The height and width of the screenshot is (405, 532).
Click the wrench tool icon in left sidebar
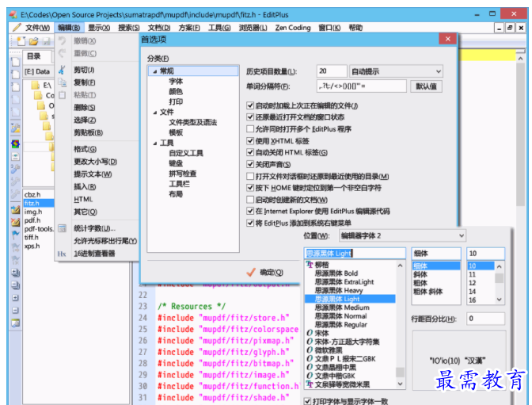[x=15, y=169]
